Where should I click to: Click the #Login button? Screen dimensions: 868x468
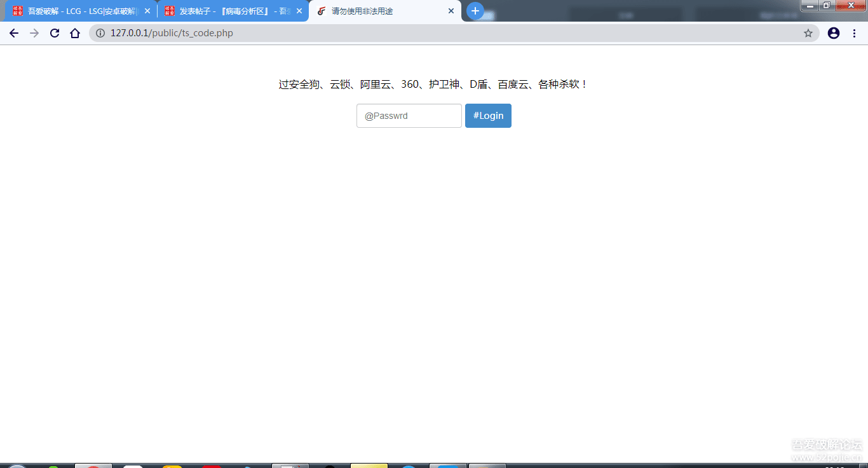[x=488, y=116]
